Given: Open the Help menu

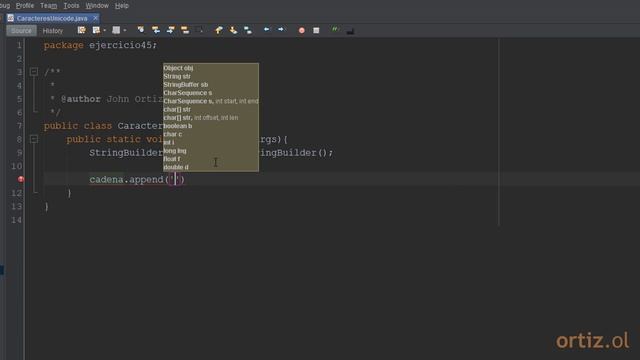Looking at the screenshot, I should (122, 6).
